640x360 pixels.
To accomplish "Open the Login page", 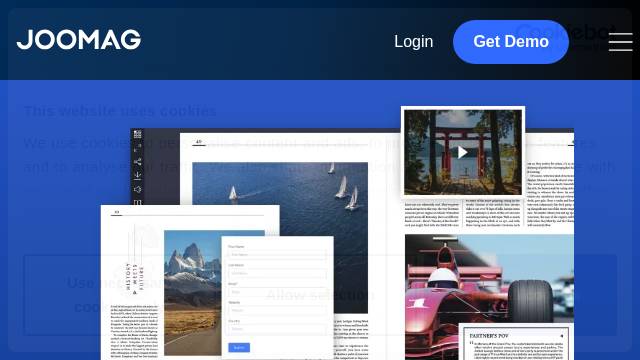I will click(413, 42).
